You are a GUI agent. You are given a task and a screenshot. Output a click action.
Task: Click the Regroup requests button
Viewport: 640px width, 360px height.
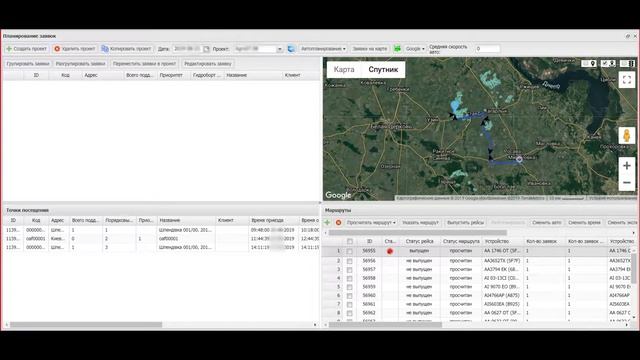[80, 64]
